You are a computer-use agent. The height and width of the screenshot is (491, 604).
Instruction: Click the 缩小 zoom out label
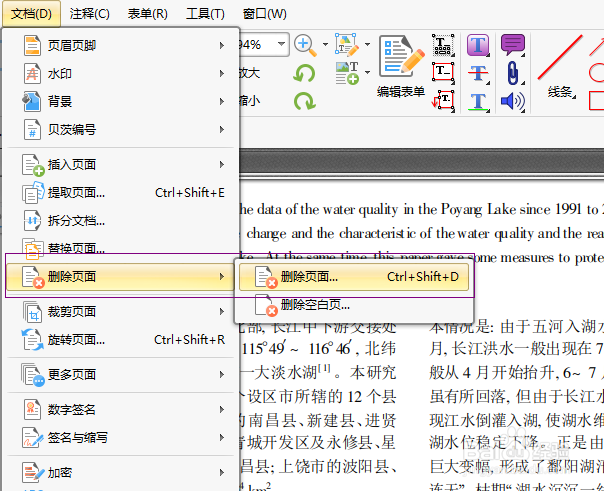tap(250, 101)
